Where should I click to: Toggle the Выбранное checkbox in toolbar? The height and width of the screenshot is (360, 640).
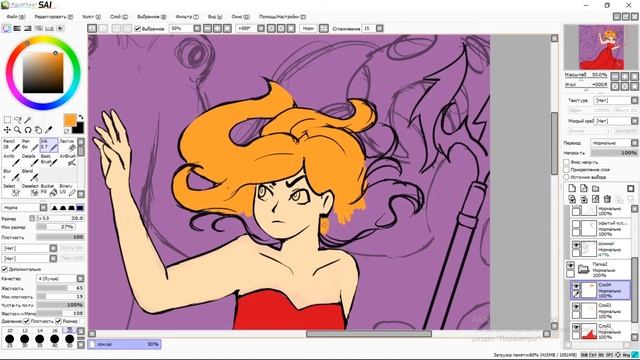click(x=138, y=28)
